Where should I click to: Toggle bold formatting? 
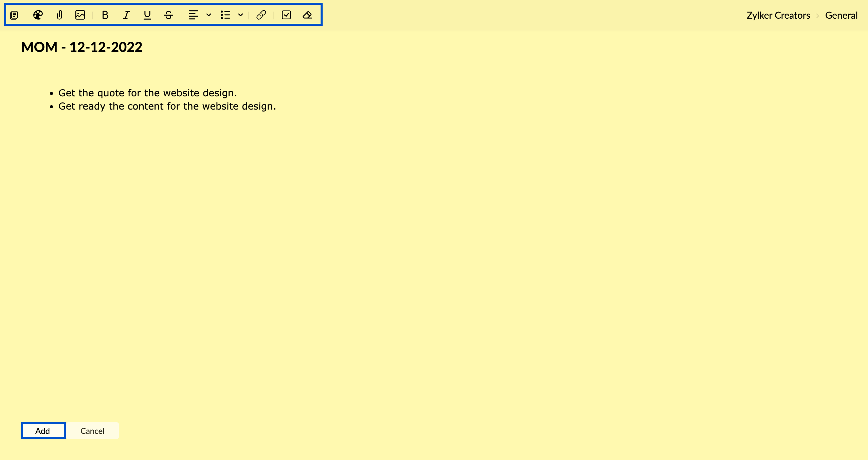105,15
